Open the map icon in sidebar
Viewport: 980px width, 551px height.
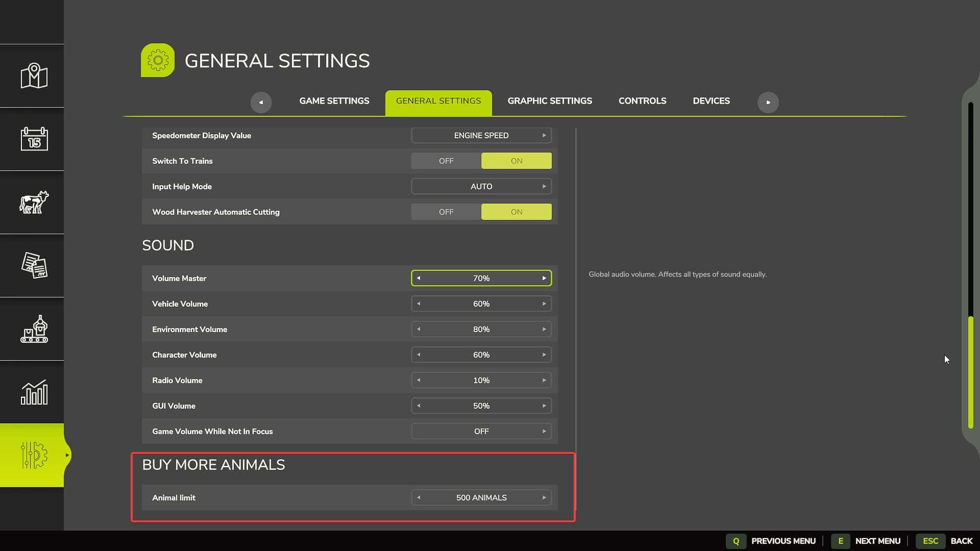tap(34, 76)
